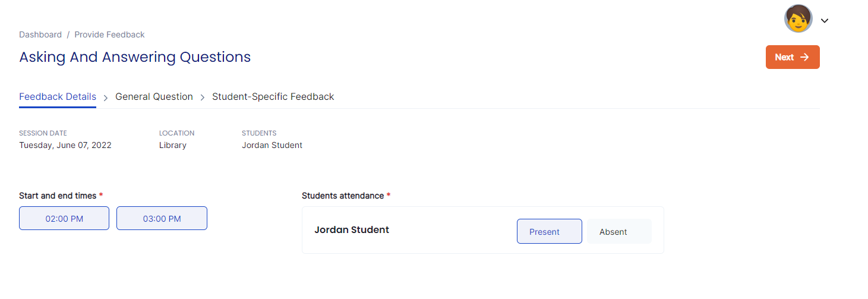
Task: Click the orange Next button
Action: 793,57
